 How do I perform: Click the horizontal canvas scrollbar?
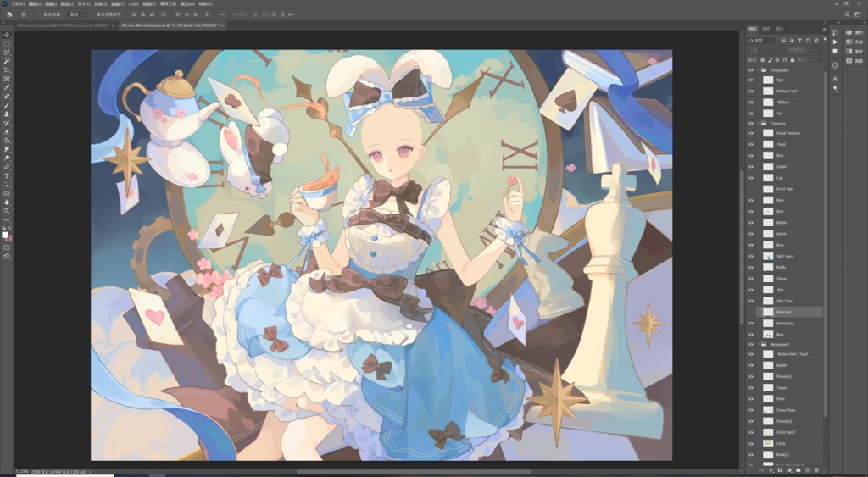click(414, 472)
